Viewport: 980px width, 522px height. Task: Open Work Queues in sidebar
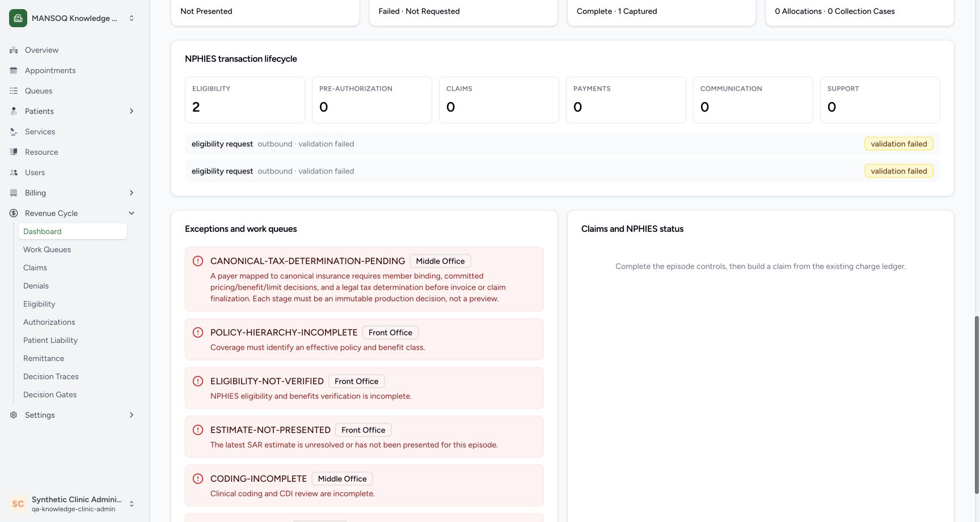(73, 249)
